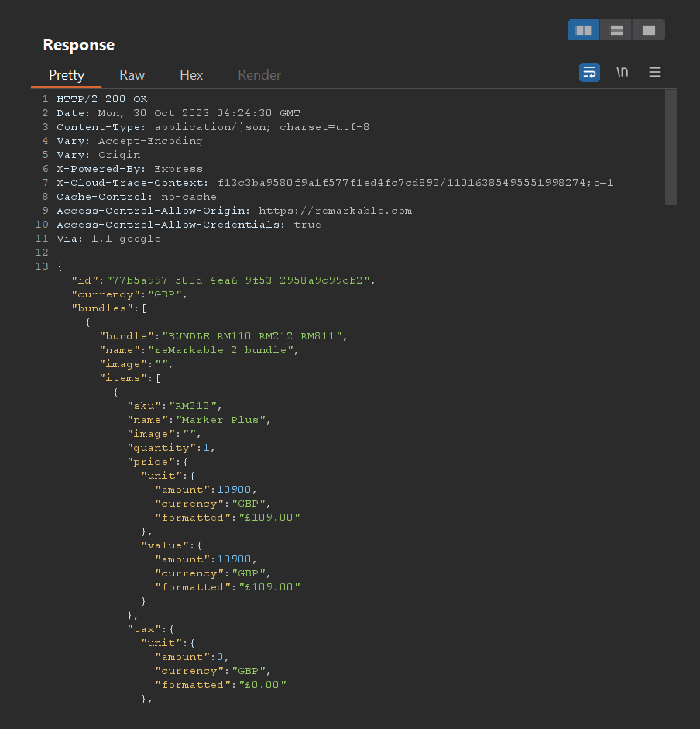
Task: Click the X-Cloud-Trace-Context header value
Action: (x=415, y=183)
